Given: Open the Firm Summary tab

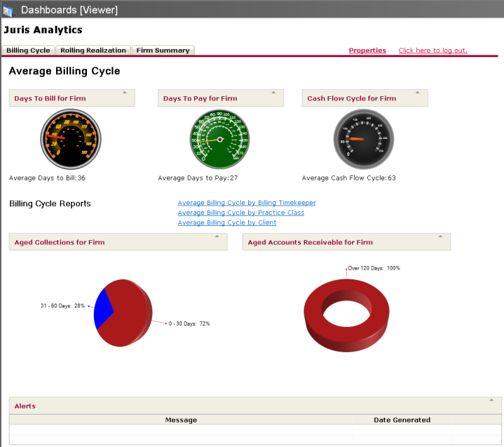Looking at the screenshot, I should [x=163, y=51].
